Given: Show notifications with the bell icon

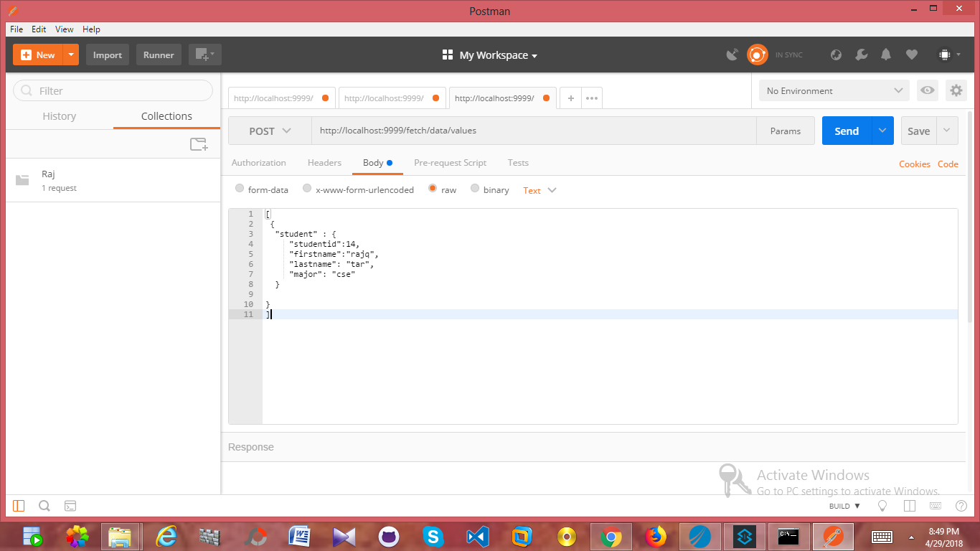Looking at the screenshot, I should click(887, 55).
